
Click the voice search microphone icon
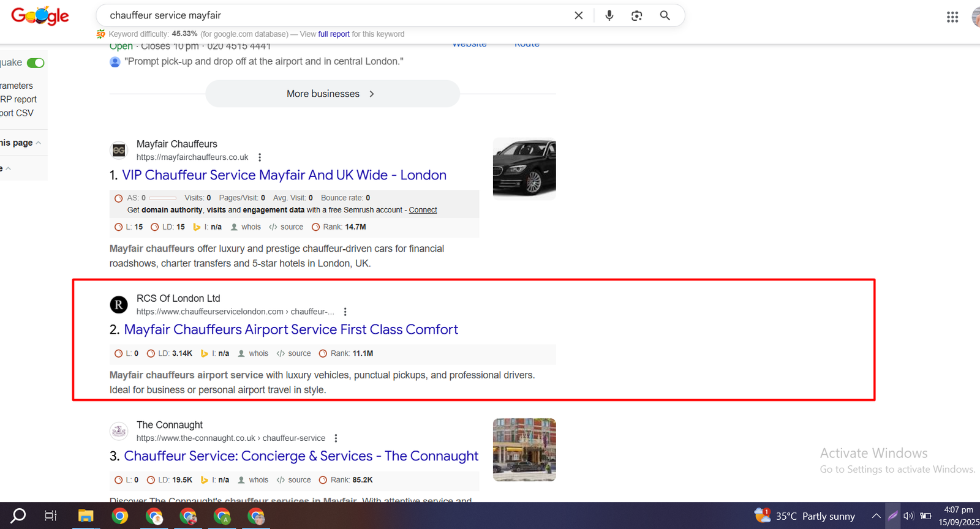click(x=609, y=15)
